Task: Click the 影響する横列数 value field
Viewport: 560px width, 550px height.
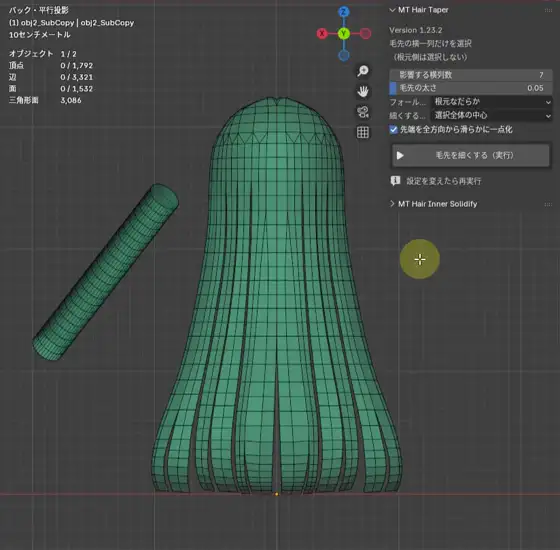Action: [x=471, y=75]
